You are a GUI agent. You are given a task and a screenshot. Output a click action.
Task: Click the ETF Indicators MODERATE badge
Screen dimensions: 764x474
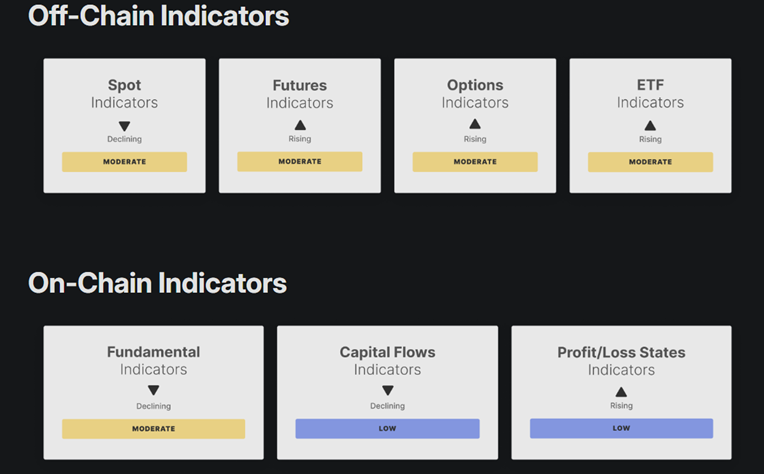click(650, 162)
